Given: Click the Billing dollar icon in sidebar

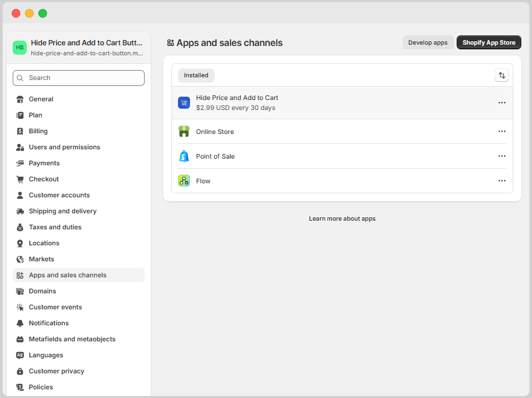Looking at the screenshot, I should [x=20, y=131].
